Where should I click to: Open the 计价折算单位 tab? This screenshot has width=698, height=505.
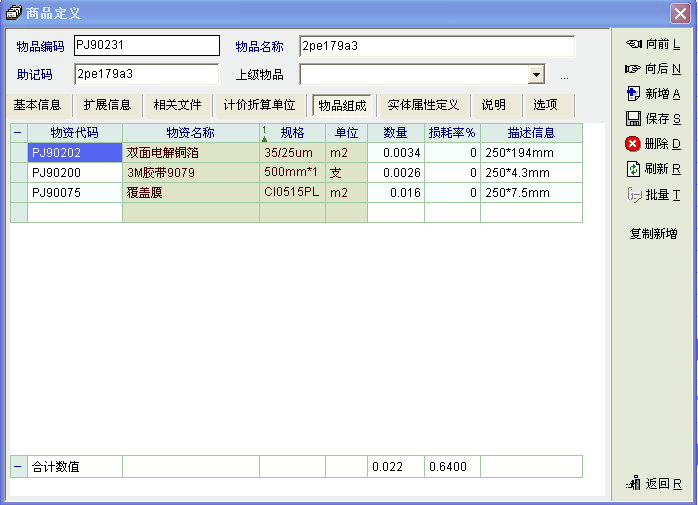click(x=259, y=105)
